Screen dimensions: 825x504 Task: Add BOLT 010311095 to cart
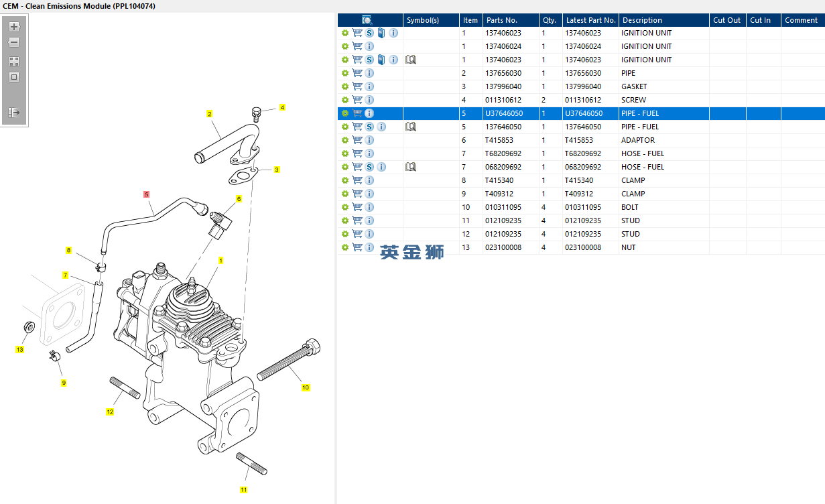click(x=357, y=207)
